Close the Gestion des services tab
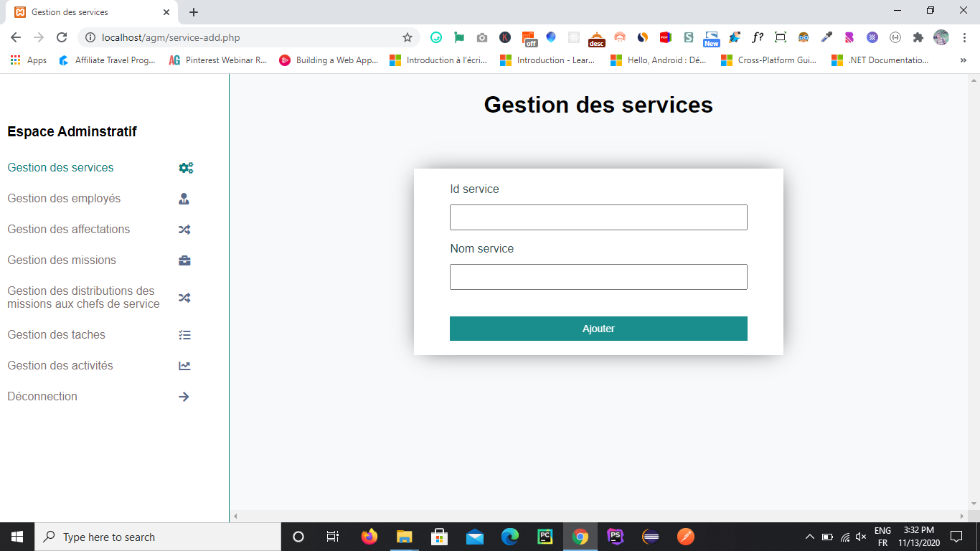 tap(166, 12)
